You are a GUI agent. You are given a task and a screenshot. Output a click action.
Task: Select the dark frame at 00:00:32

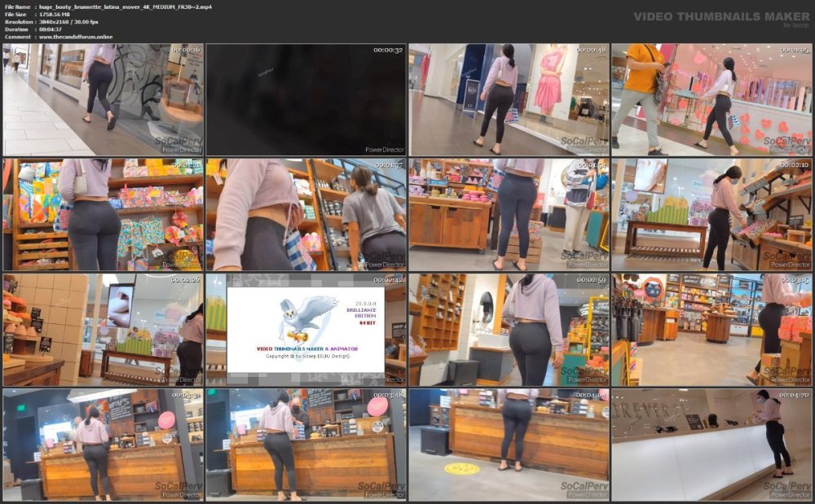pyautogui.click(x=306, y=99)
